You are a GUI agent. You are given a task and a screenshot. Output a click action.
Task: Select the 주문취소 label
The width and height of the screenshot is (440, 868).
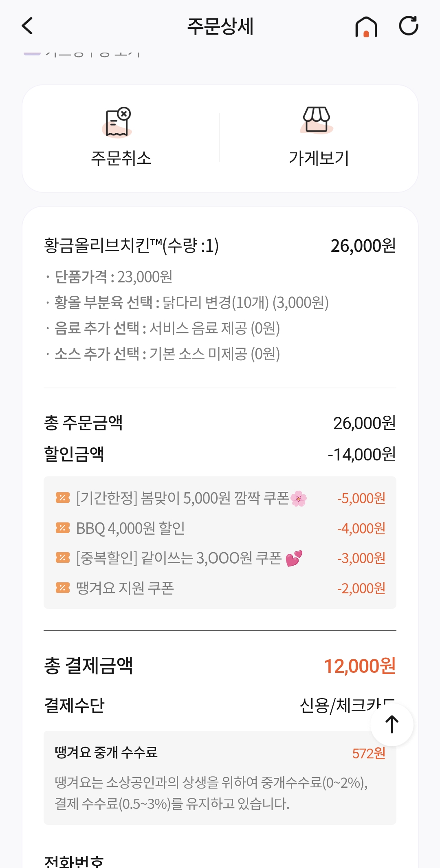point(121,158)
